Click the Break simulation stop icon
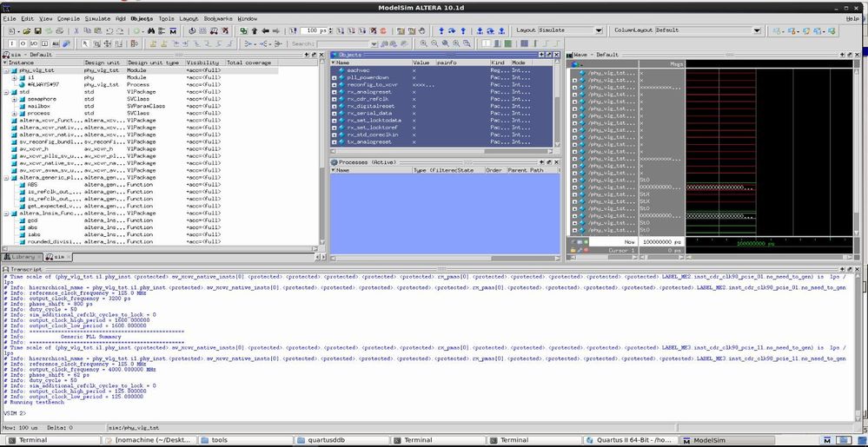The height and width of the screenshot is (447, 868). (373, 31)
